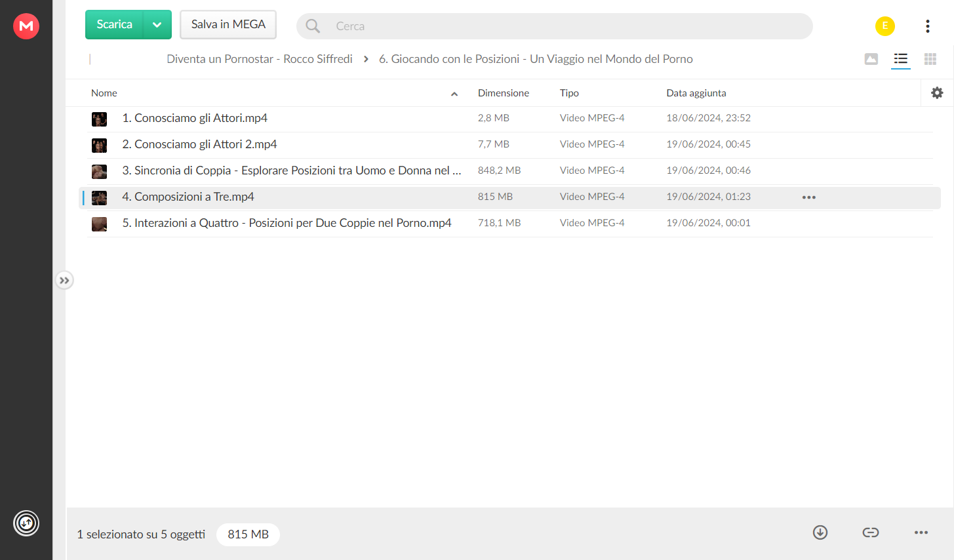Select the list view icon
Viewport: 954px width, 560px height.
[x=901, y=59]
